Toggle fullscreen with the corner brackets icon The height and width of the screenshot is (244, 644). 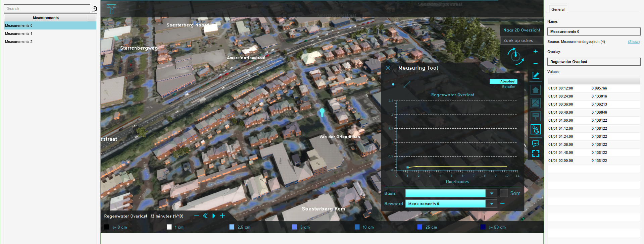coord(536,154)
